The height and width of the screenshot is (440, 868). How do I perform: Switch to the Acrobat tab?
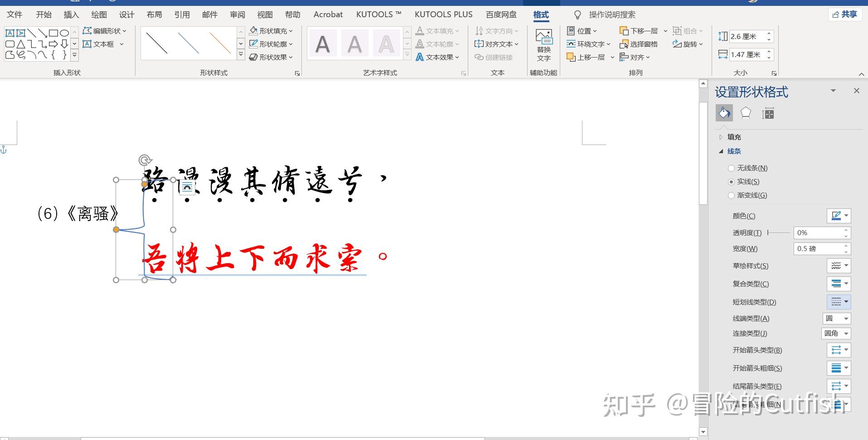[328, 15]
